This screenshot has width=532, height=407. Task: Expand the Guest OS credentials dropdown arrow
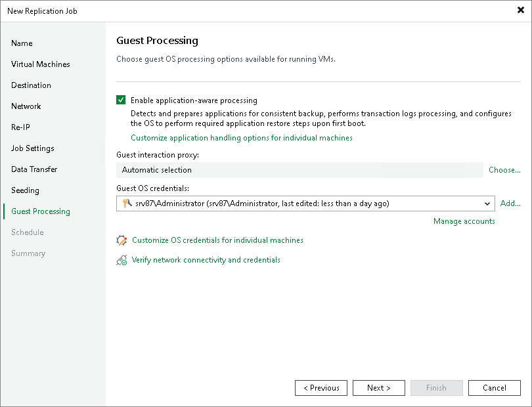[487, 203]
